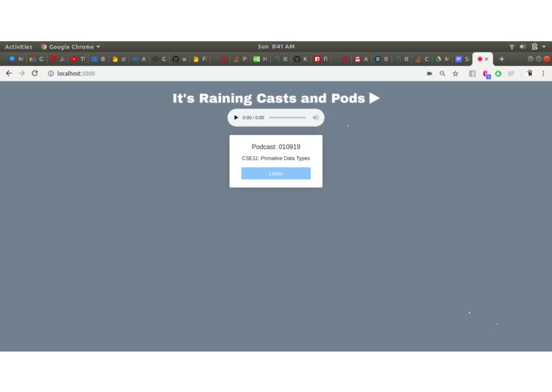Open Chrome three-dot menu
This screenshot has height=392, width=552.
click(543, 74)
